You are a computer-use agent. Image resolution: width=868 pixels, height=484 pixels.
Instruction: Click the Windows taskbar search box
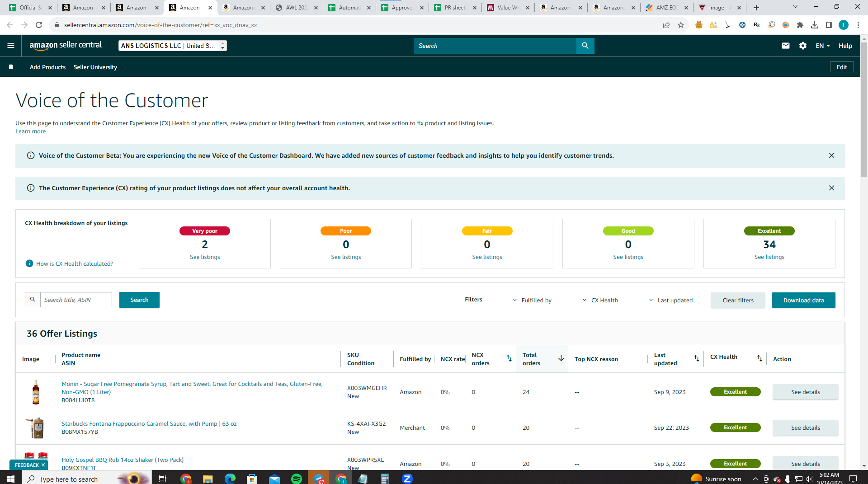86,479
